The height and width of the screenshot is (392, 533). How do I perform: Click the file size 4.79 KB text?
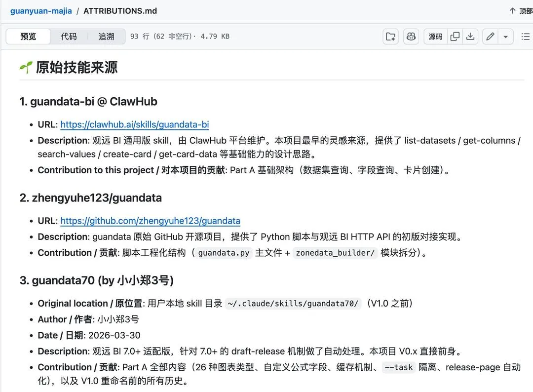(215, 37)
